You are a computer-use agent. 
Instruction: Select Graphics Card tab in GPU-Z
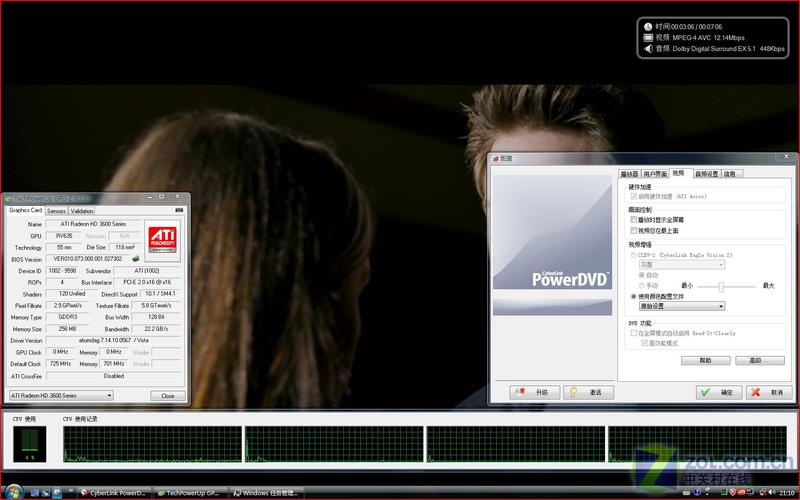point(25,210)
